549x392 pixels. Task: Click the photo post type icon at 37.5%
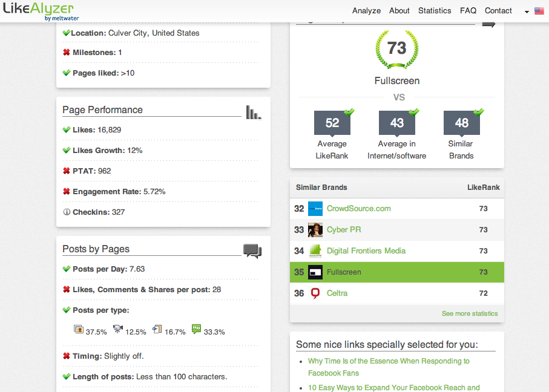79,329
